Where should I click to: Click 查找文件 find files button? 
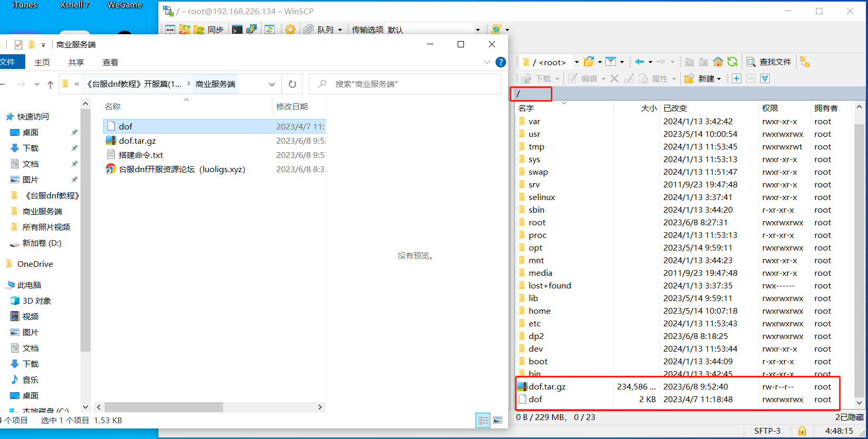point(769,62)
